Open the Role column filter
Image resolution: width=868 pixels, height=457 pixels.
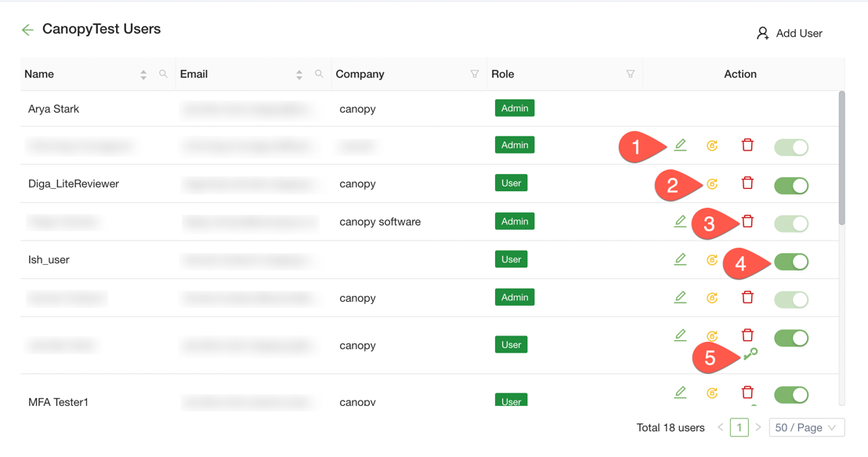[630, 74]
